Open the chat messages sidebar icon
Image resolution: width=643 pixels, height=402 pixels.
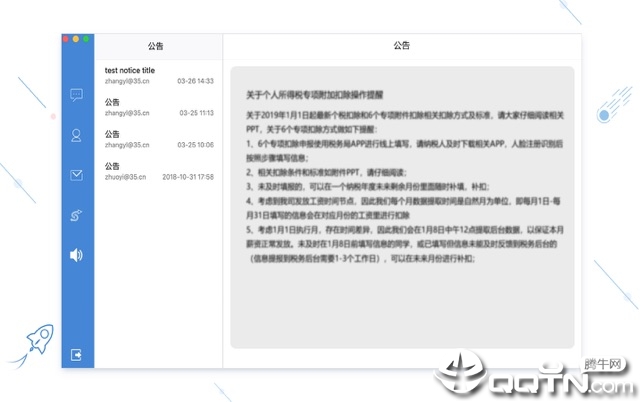point(76,95)
